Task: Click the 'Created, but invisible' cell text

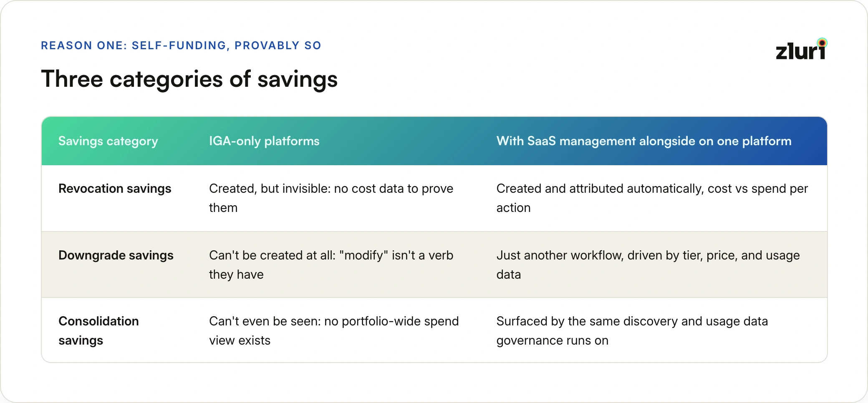Action: pyautogui.click(x=331, y=198)
